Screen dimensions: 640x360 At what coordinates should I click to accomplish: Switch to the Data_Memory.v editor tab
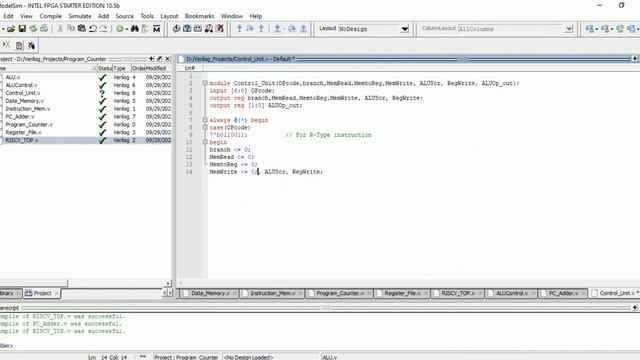click(209, 293)
